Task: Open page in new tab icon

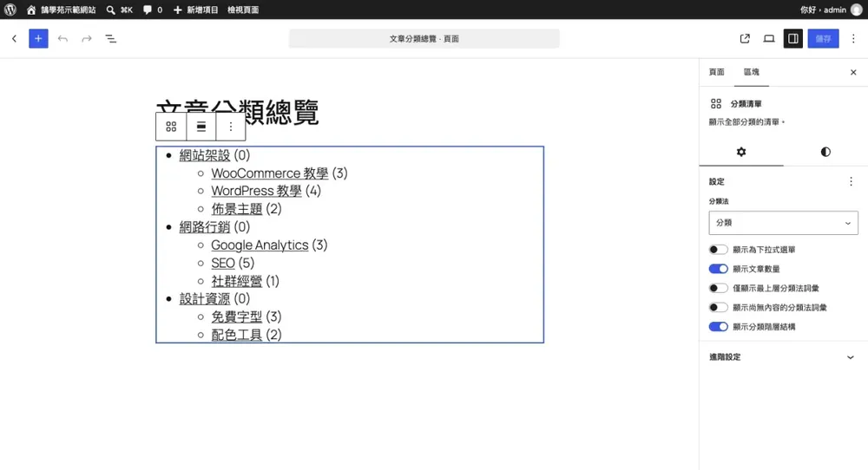Action: pyautogui.click(x=745, y=39)
